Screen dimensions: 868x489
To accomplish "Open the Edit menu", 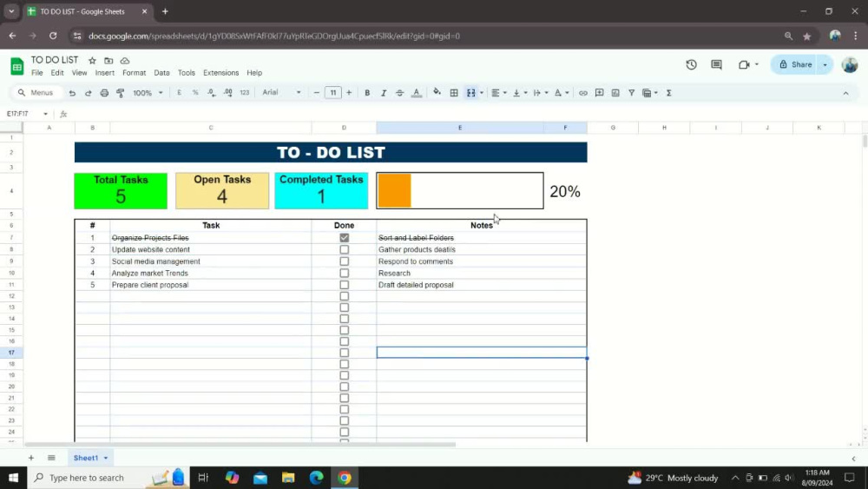I will [57, 73].
